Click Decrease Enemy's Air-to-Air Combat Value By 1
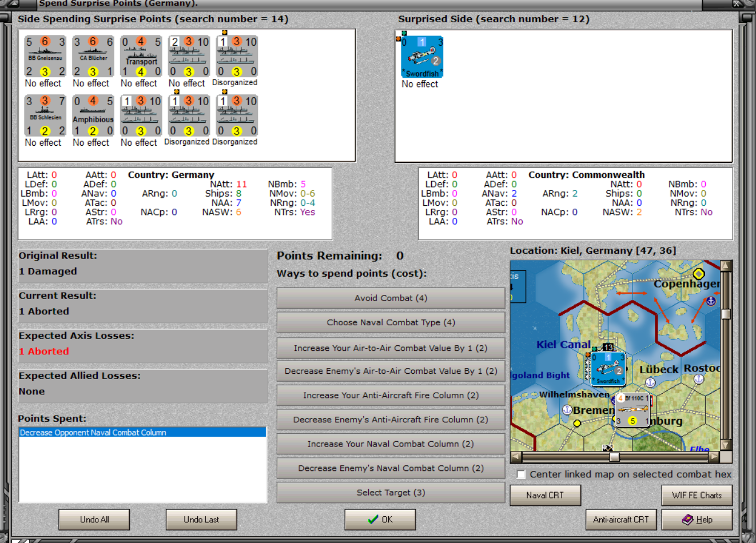 [391, 371]
